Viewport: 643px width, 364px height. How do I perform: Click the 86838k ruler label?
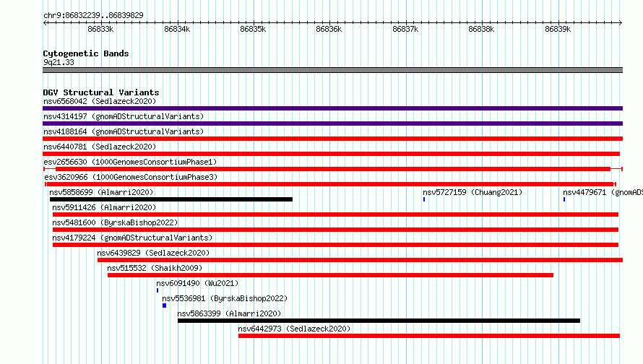[x=481, y=29]
